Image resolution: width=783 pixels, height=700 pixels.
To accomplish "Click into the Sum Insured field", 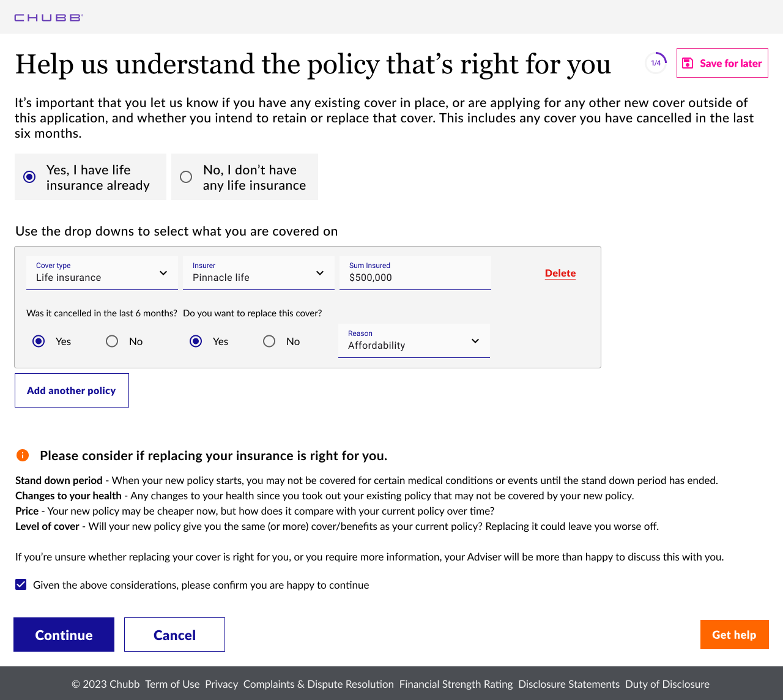I will coord(415,273).
